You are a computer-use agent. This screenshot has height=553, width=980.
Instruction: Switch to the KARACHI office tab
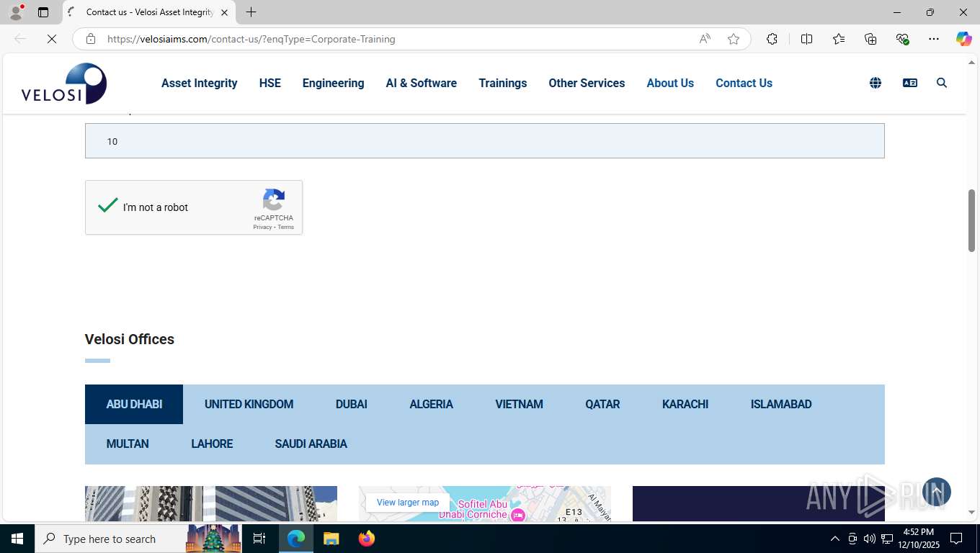[685, 404]
